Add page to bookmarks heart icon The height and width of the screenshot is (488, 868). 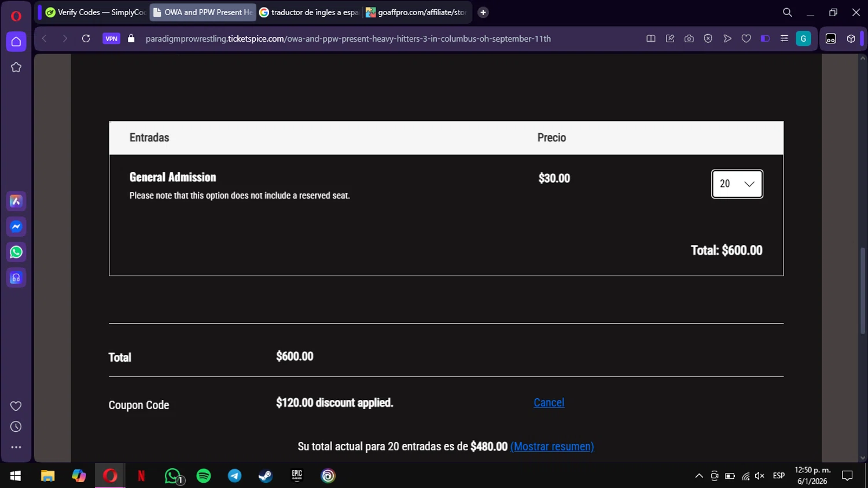[746, 39]
